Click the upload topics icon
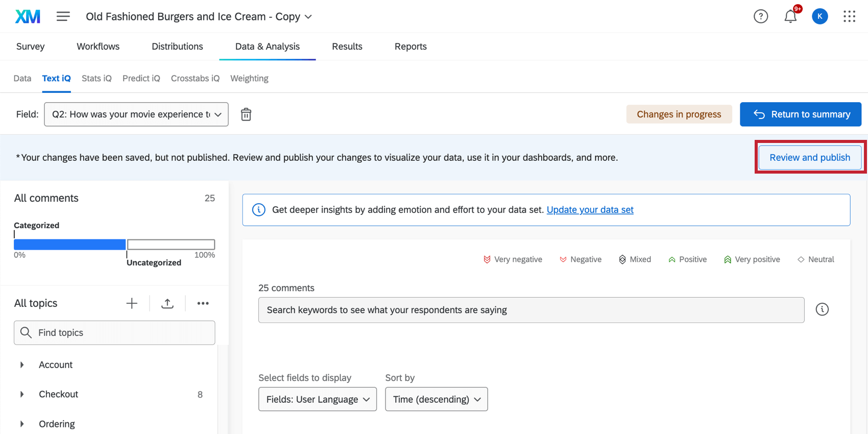Screen dimensions: 868x434 point(167,303)
